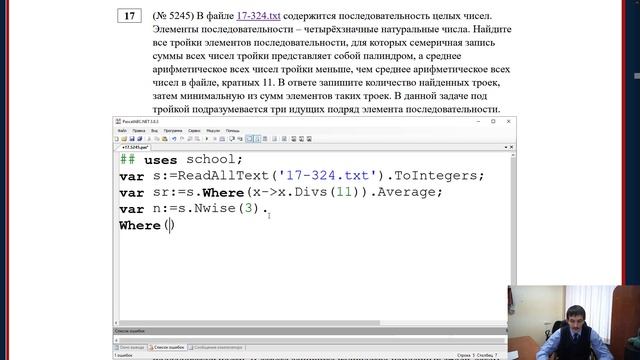Switch to the Окно вывода tab
Viewport: 640px width, 360px height.
[x=131, y=347]
